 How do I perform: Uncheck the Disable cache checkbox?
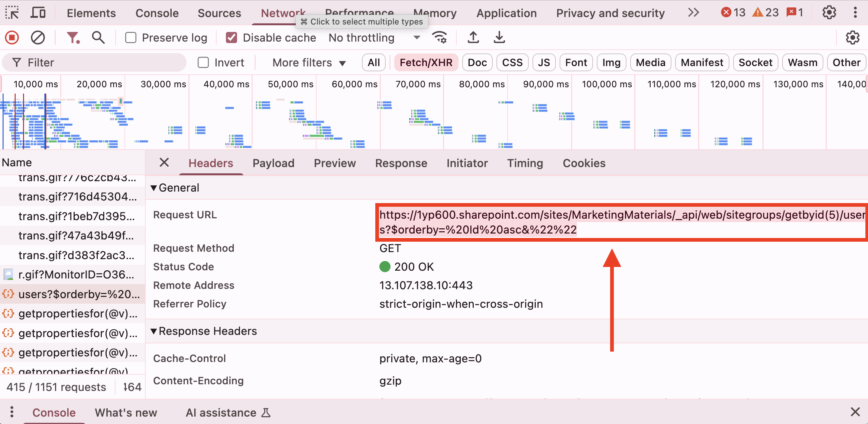click(231, 37)
